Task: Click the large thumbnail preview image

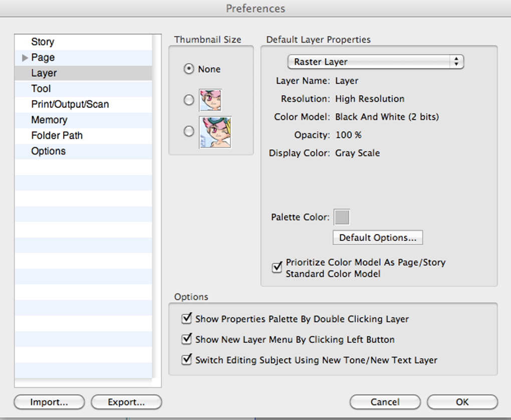Action: [215, 132]
